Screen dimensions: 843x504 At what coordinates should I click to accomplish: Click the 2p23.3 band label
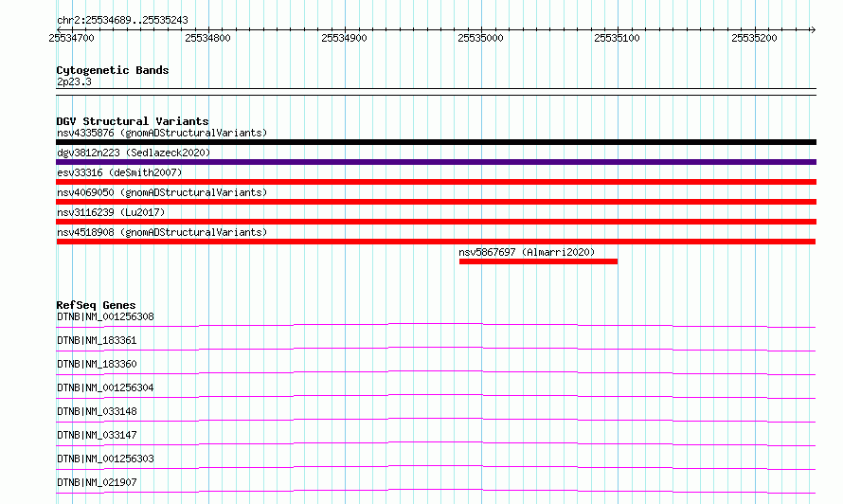tap(74, 81)
